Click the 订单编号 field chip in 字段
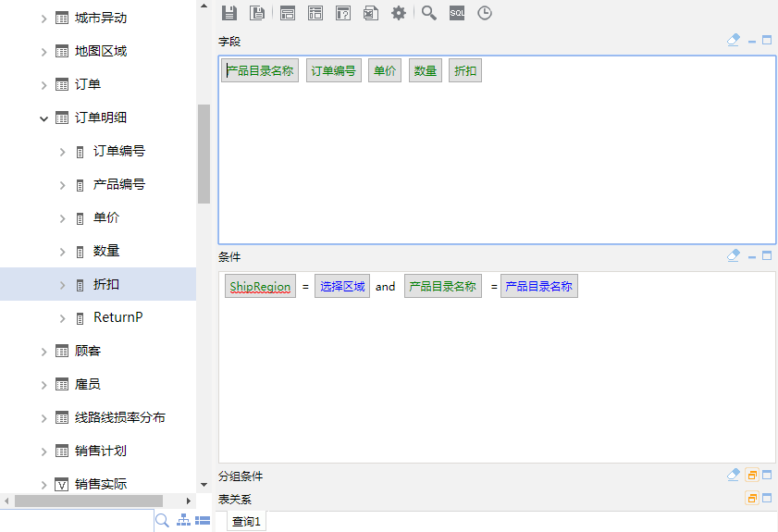The width and height of the screenshot is (778, 532). (334, 70)
